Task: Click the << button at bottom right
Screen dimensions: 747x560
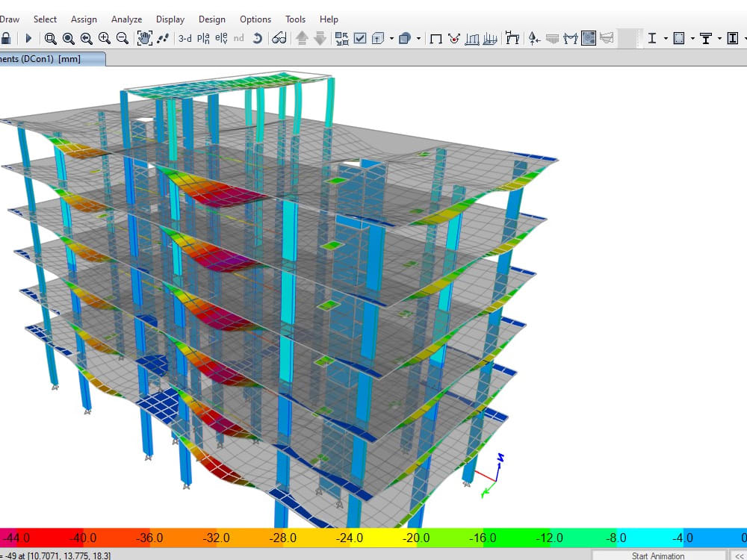Action: (x=740, y=556)
